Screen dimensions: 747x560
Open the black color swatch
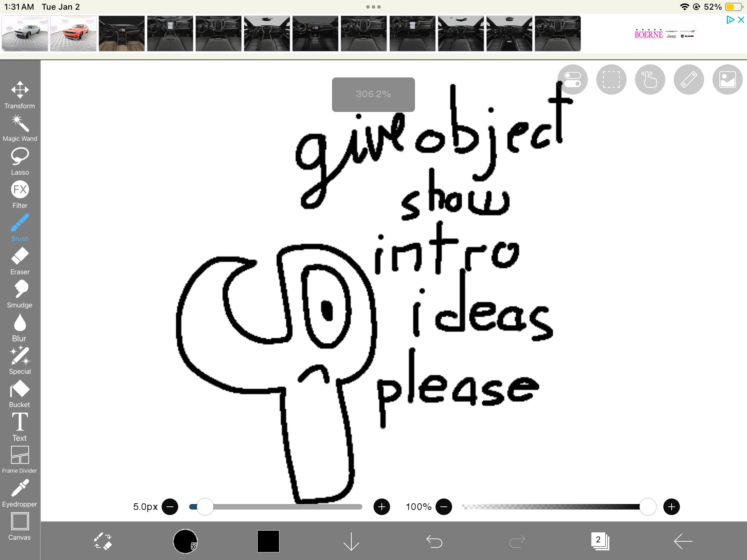click(x=268, y=541)
